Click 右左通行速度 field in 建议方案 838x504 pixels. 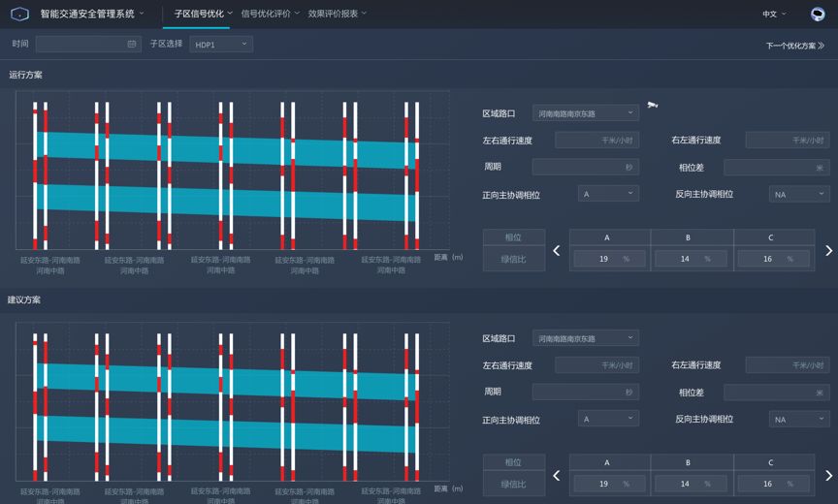point(788,365)
